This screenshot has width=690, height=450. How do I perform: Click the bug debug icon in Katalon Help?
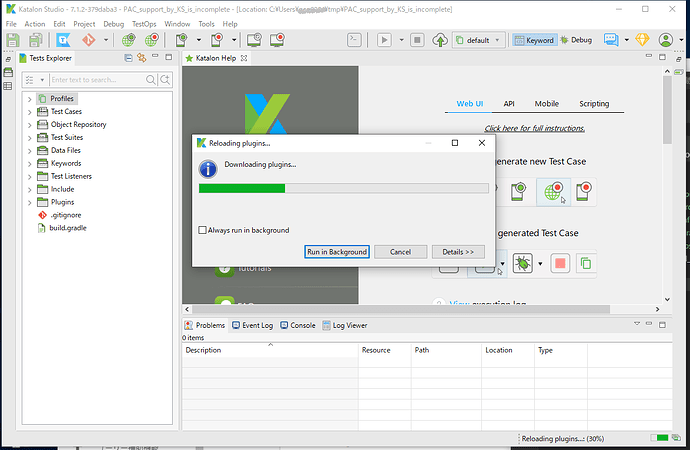click(x=523, y=263)
